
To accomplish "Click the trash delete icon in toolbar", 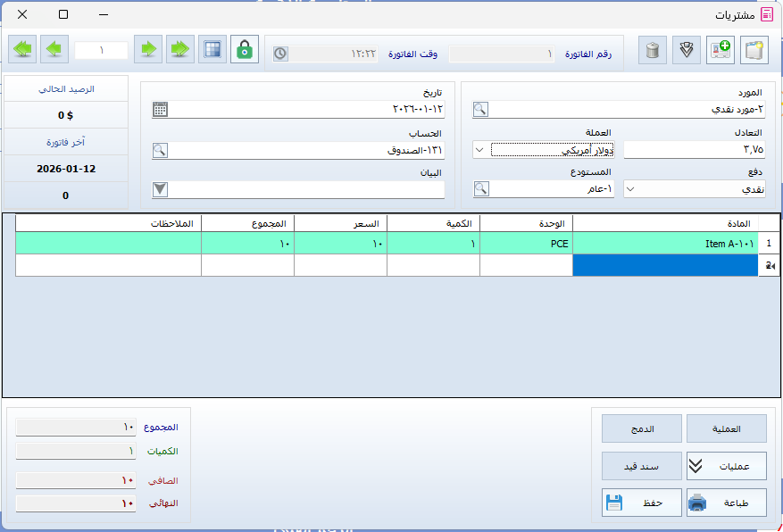I will pyautogui.click(x=654, y=50).
